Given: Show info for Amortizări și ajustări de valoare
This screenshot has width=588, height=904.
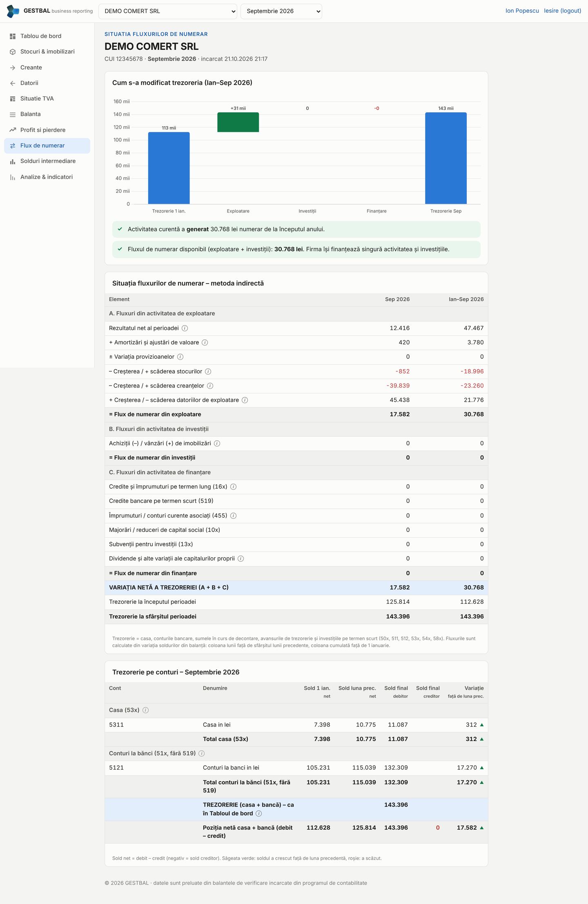Looking at the screenshot, I should [205, 343].
